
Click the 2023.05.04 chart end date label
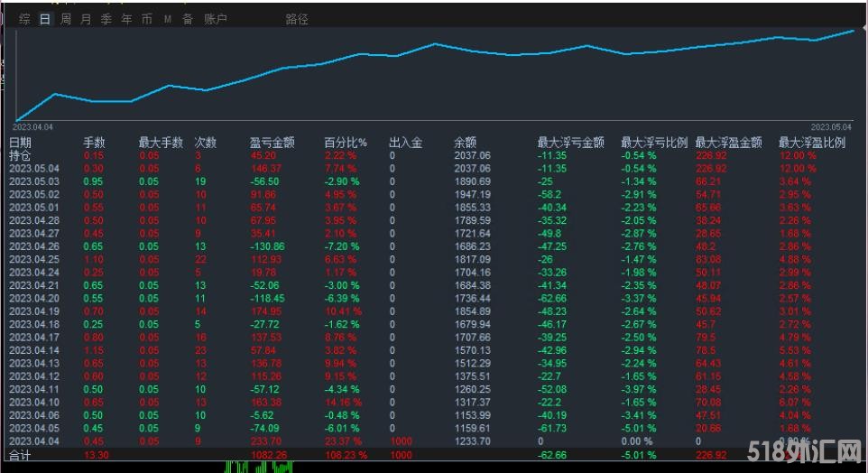pyautogui.click(x=831, y=127)
